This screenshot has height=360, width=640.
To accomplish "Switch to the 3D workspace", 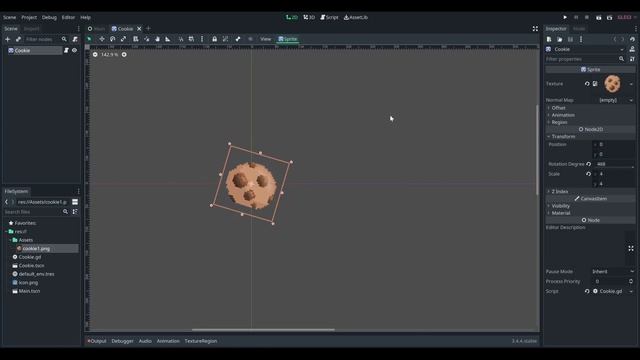I will (x=309, y=17).
